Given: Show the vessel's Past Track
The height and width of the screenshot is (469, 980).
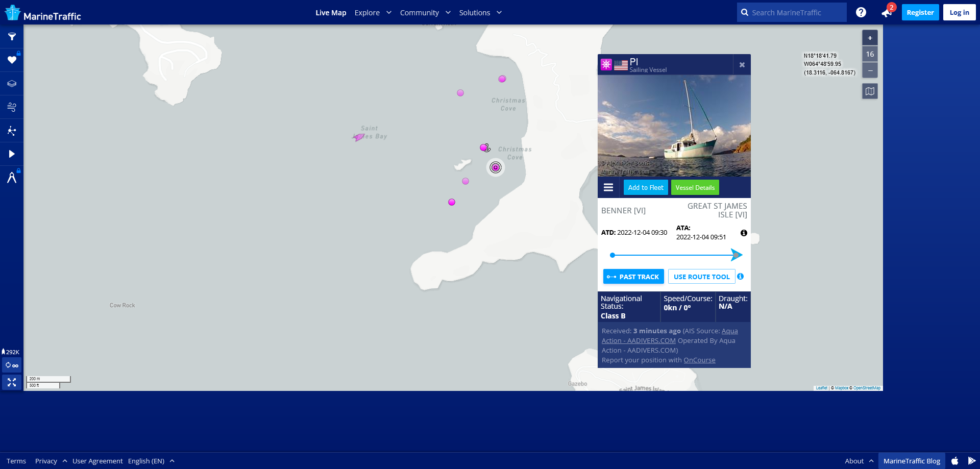Looking at the screenshot, I should 633,277.
